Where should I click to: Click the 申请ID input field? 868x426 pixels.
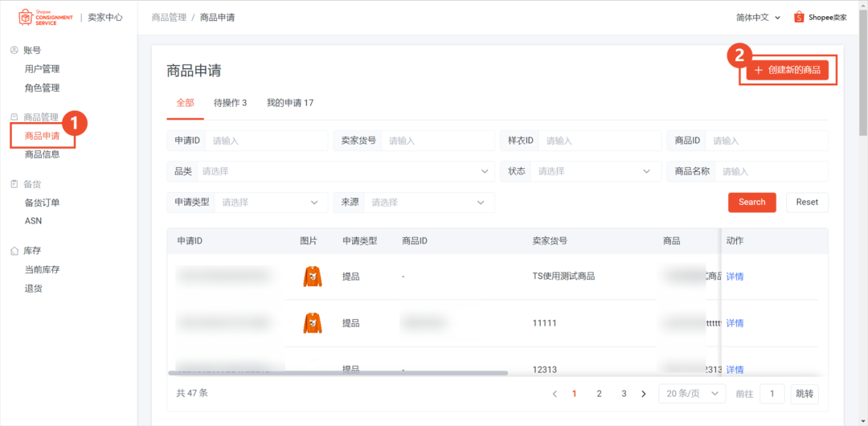[x=265, y=141]
